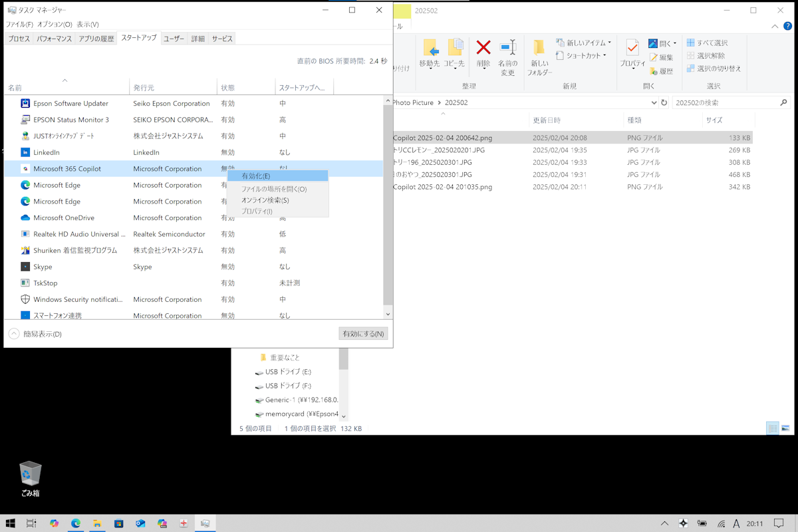
Task: Sort startup list by 名前 column header
Action: coord(66,87)
